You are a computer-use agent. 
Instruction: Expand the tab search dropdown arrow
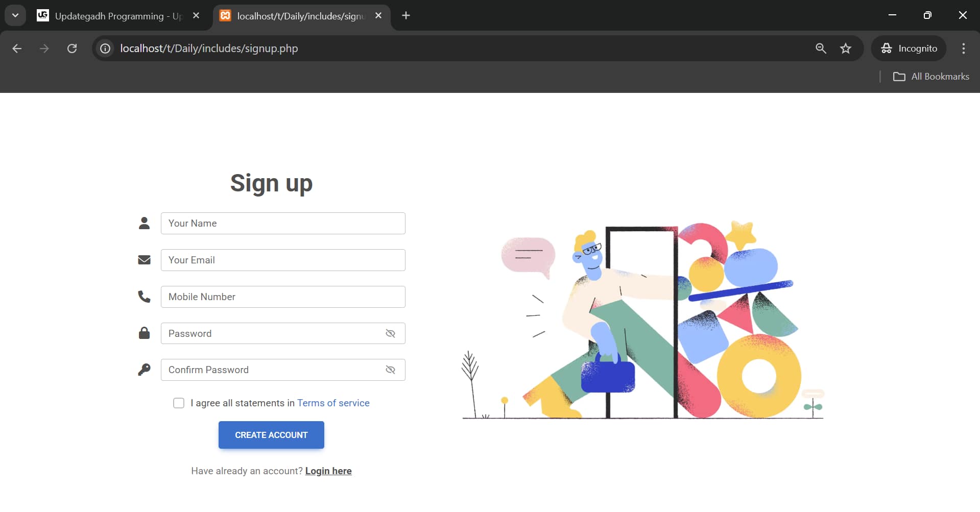point(15,15)
